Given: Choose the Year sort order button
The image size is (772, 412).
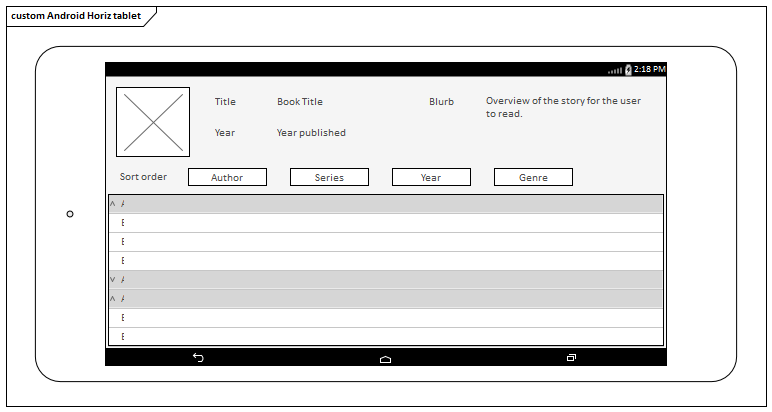Looking at the screenshot, I should coord(431,177).
